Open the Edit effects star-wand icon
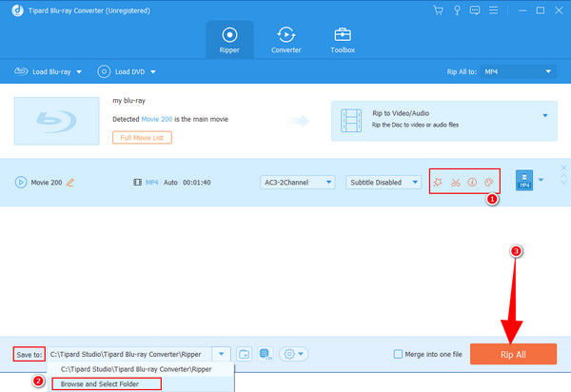 coord(438,182)
